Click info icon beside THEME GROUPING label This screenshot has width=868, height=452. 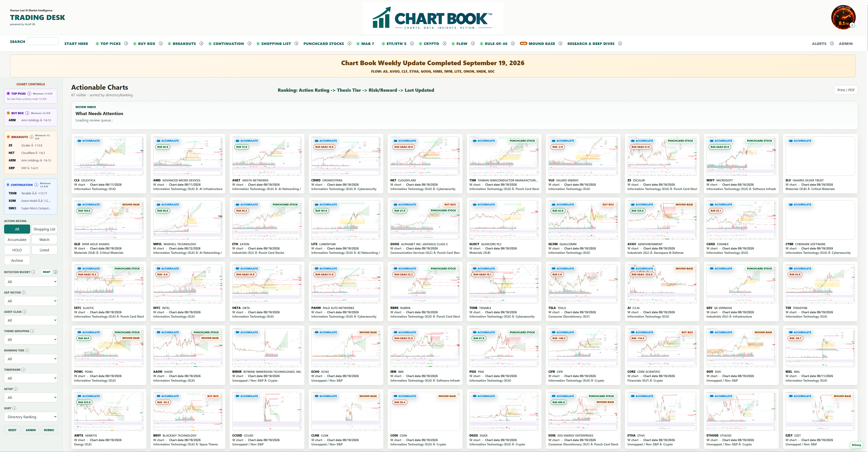(32, 331)
